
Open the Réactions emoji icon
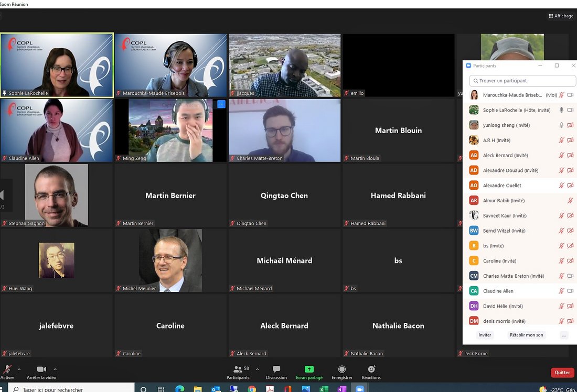click(x=371, y=369)
